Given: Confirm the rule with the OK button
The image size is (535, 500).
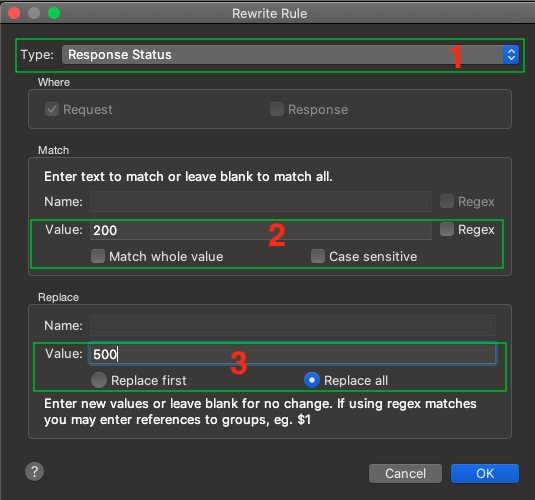Looking at the screenshot, I should [485, 473].
